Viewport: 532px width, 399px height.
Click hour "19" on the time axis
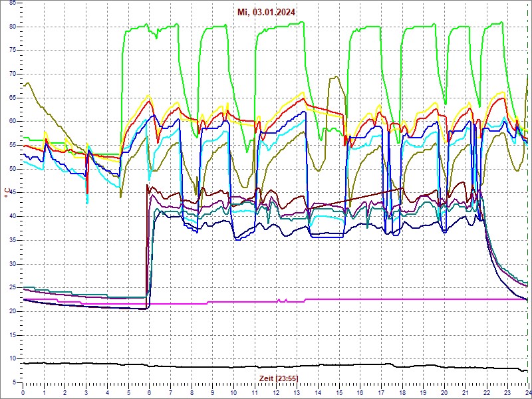(x=423, y=391)
